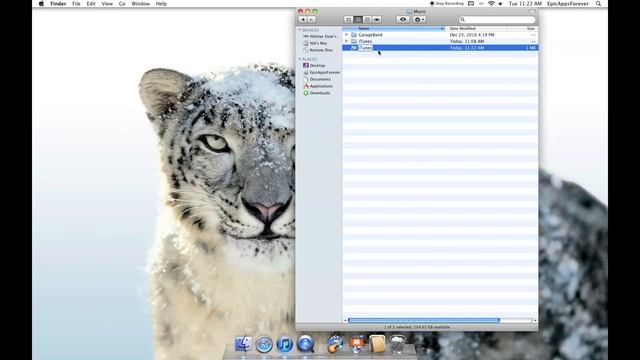
Task: Click the scrollbar right arrow
Action: [535, 321]
